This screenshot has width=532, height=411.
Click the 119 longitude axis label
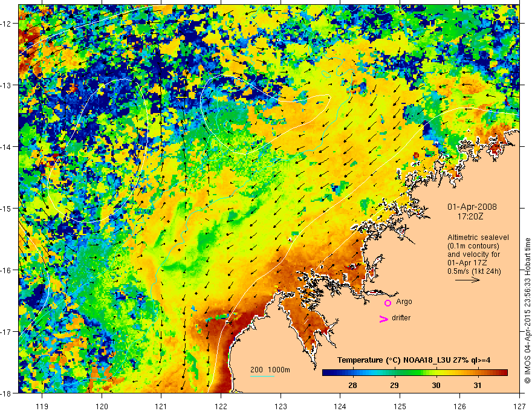click(42, 406)
